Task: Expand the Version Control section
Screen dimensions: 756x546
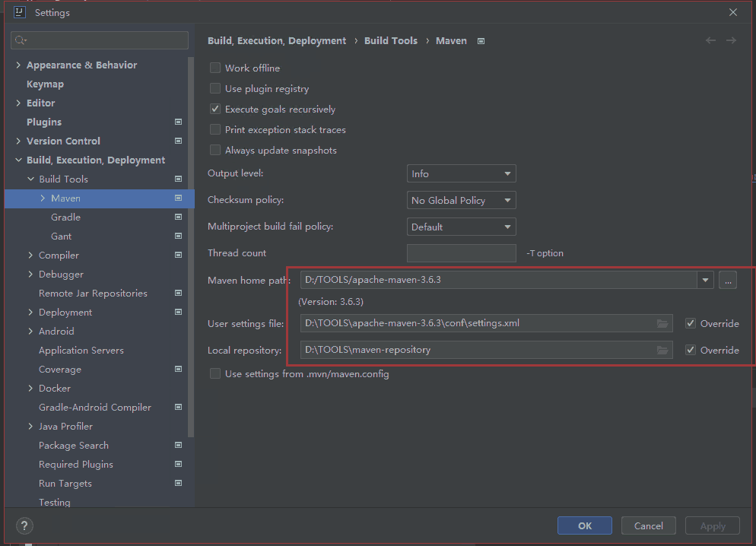Action: tap(18, 141)
